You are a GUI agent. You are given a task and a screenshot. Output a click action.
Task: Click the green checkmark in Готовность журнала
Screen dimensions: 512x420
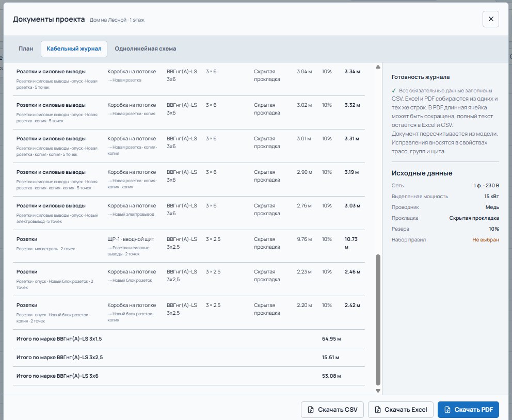coord(394,90)
